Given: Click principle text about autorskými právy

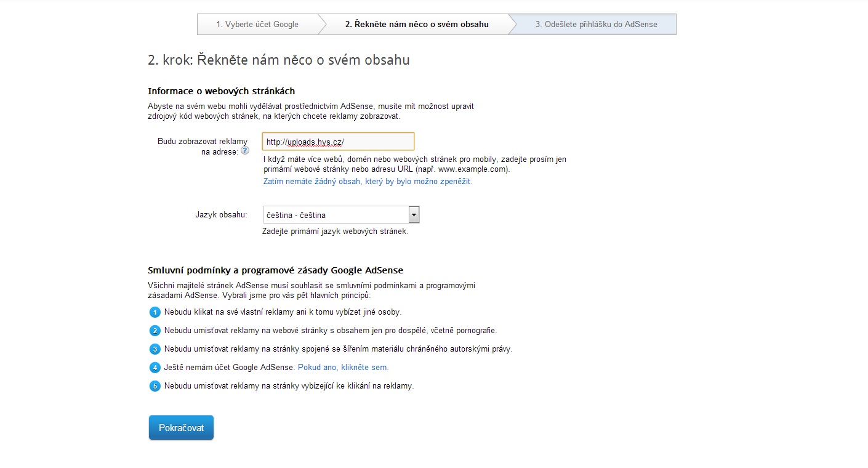Looking at the screenshot, I should pos(338,349).
